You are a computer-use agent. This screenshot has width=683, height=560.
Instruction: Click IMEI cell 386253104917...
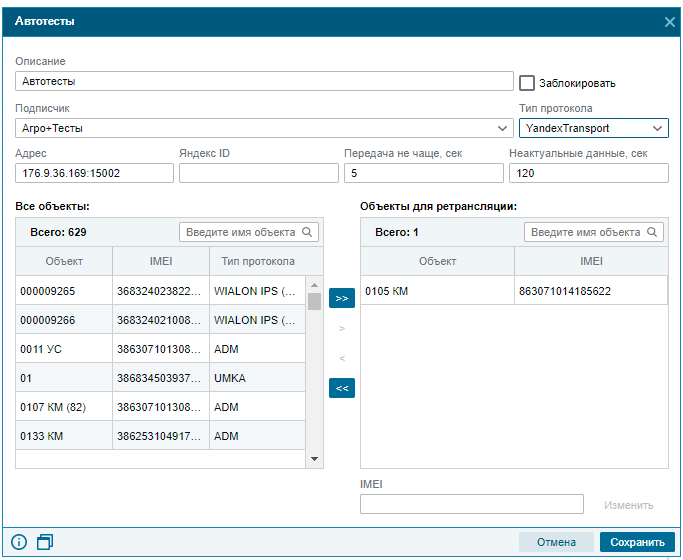pyautogui.click(x=161, y=435)
